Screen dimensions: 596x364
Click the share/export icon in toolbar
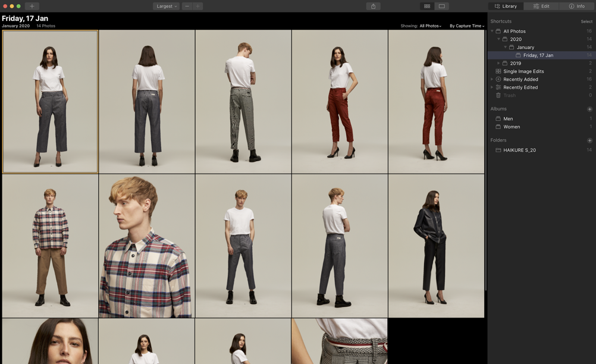click(374, 6)
